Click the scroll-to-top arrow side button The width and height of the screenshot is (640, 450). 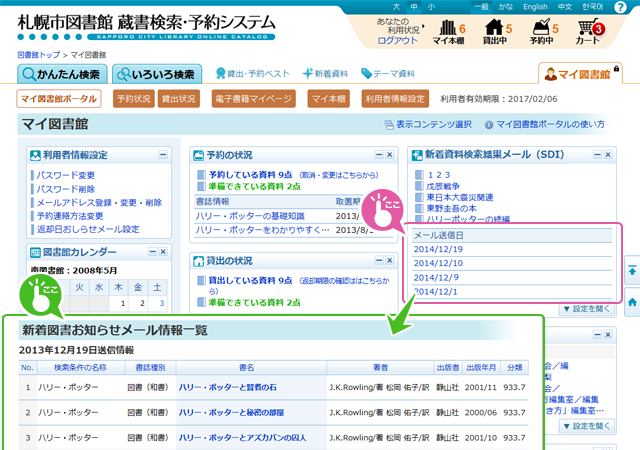[632, 270]
